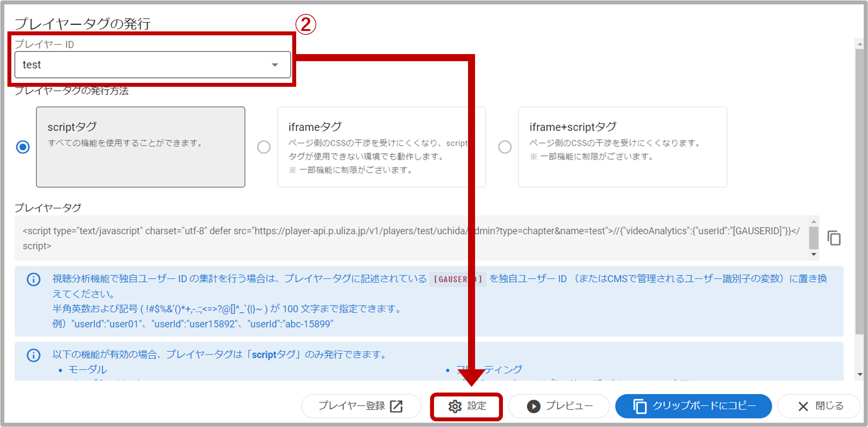Click the モーダル list item
The width and height of the screenshot is (868, 427).
click(x=88, y=369)
